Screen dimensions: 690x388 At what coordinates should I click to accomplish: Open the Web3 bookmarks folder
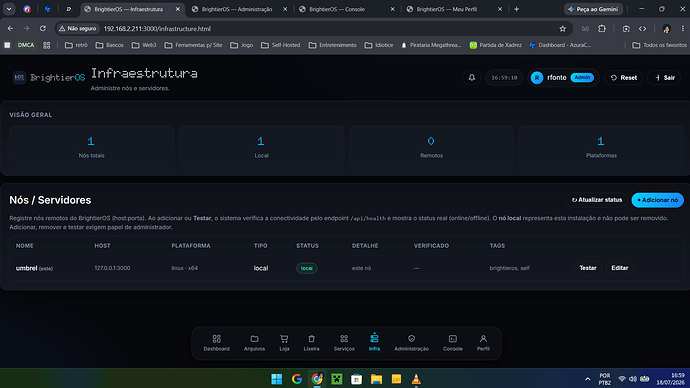[144, 45]
